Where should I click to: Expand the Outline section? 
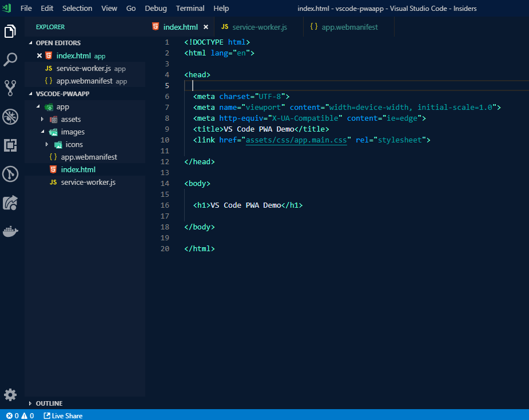30,403
